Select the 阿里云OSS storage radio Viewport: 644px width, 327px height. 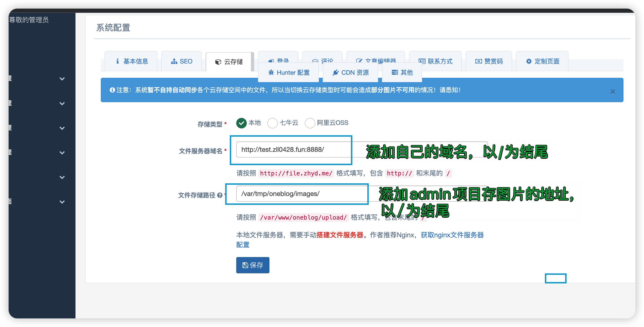pos(310,123)
